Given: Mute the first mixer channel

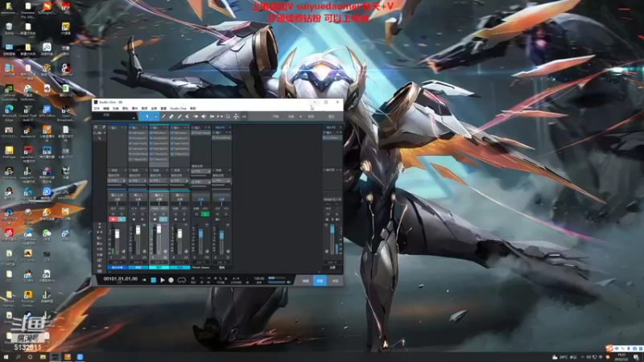Looking at the screenshot, I should click(113, 214).
